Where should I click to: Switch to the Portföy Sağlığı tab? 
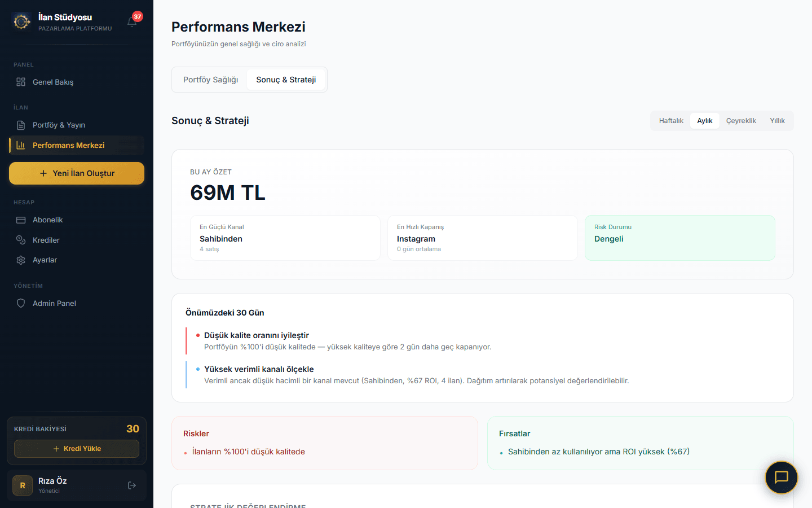pyautogui.click(x=210, y=80)
